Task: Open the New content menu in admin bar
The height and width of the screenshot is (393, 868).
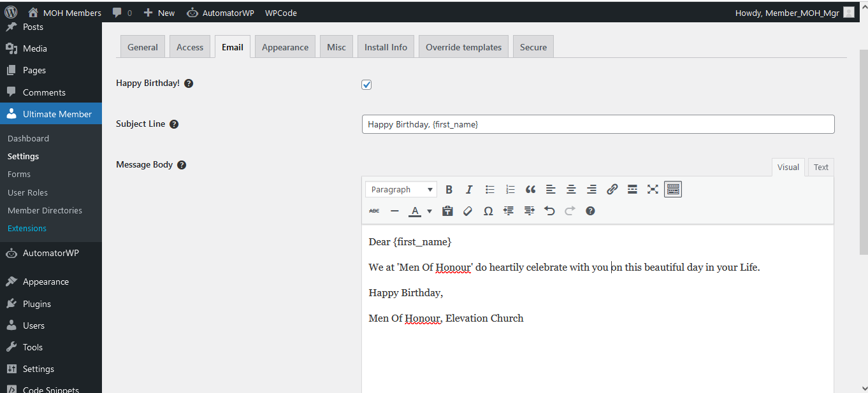Action: tap(159, 13)
